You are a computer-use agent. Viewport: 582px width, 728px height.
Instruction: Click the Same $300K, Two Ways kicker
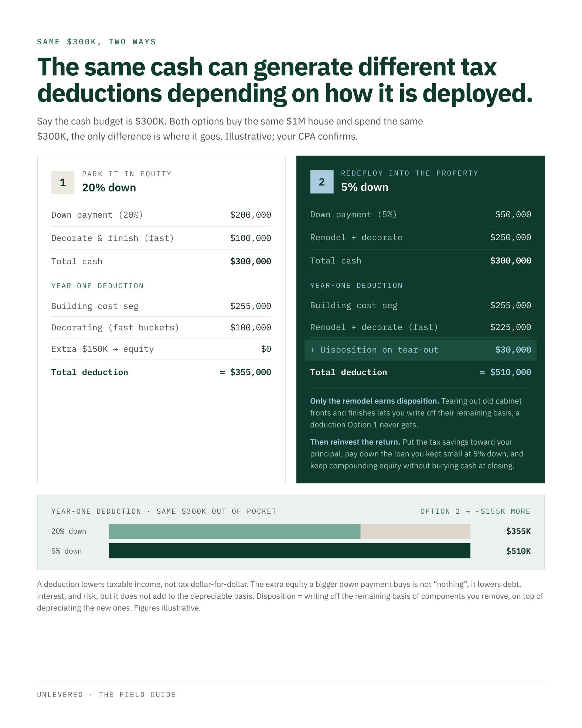[x=96, y=42]
